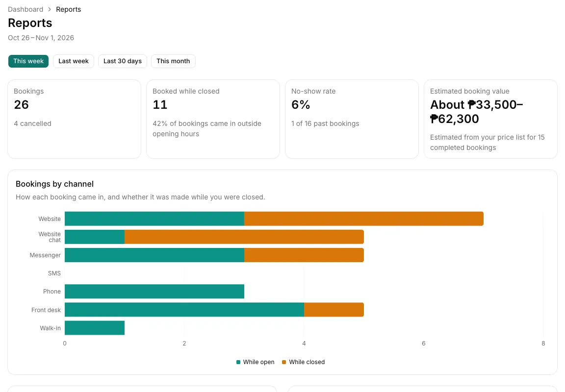Select the This week filter
This screenshot has width=565, height=392.
point(28,61)
